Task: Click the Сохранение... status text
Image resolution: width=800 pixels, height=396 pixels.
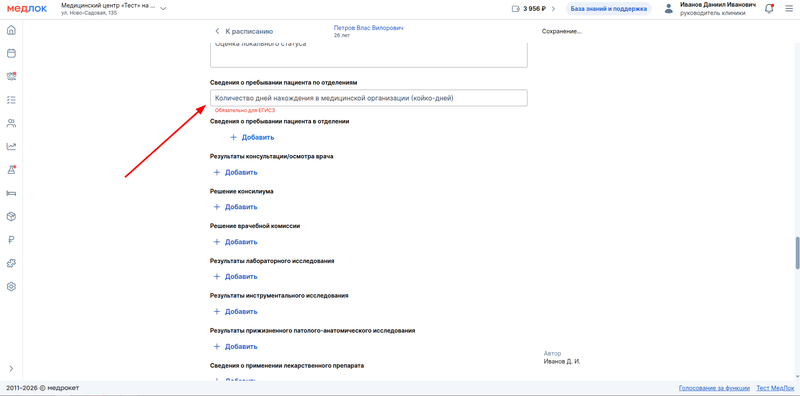Action: click(562, 32)
